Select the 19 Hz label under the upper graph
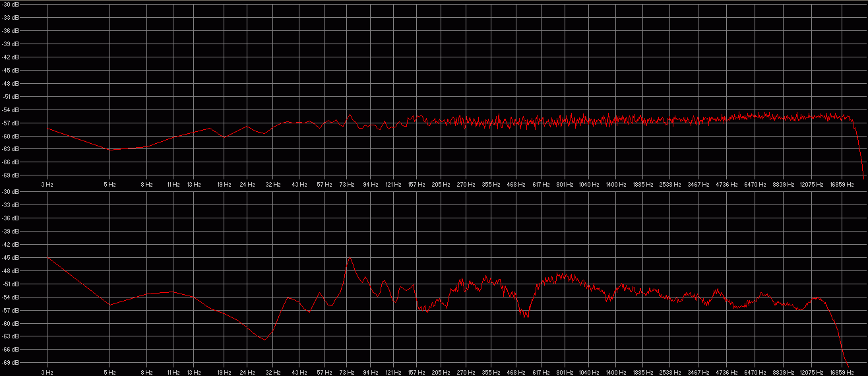Screen dimensions: 868x376 point(224,185)
